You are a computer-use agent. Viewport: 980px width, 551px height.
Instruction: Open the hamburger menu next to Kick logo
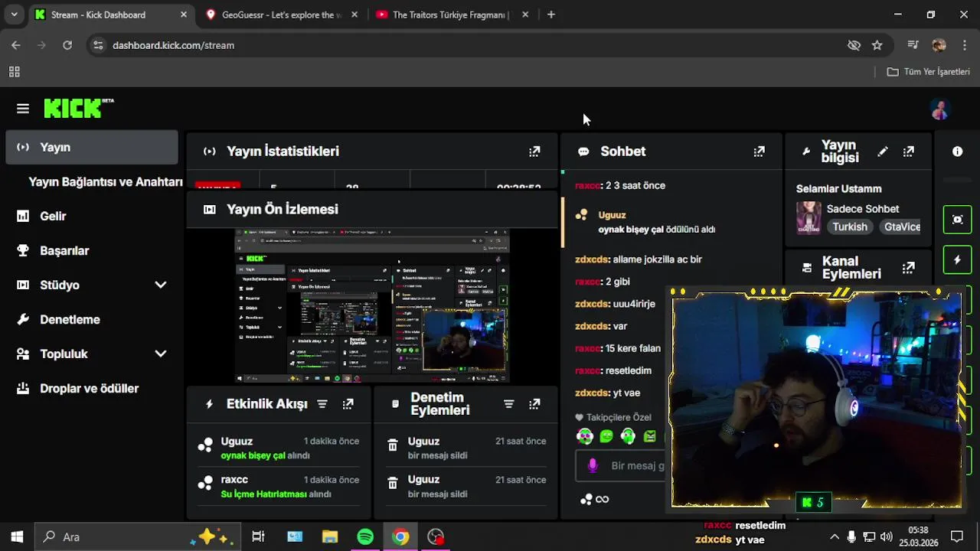point(23,109)
